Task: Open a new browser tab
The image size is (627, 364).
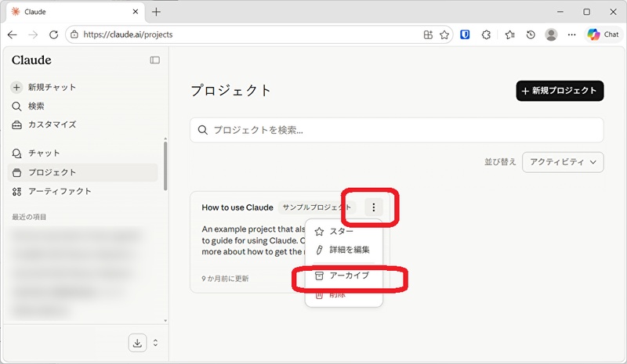Action: point(156,12)
